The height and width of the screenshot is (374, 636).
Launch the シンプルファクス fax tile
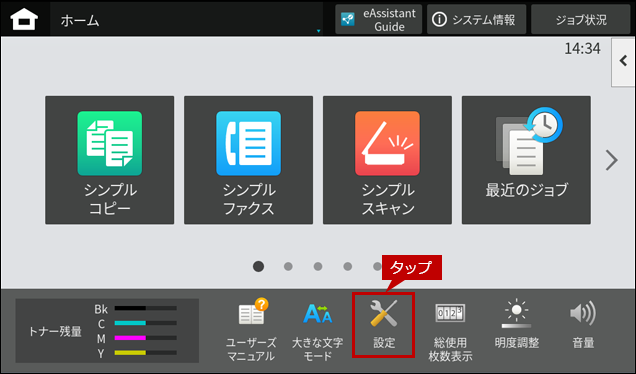(248, 160)
